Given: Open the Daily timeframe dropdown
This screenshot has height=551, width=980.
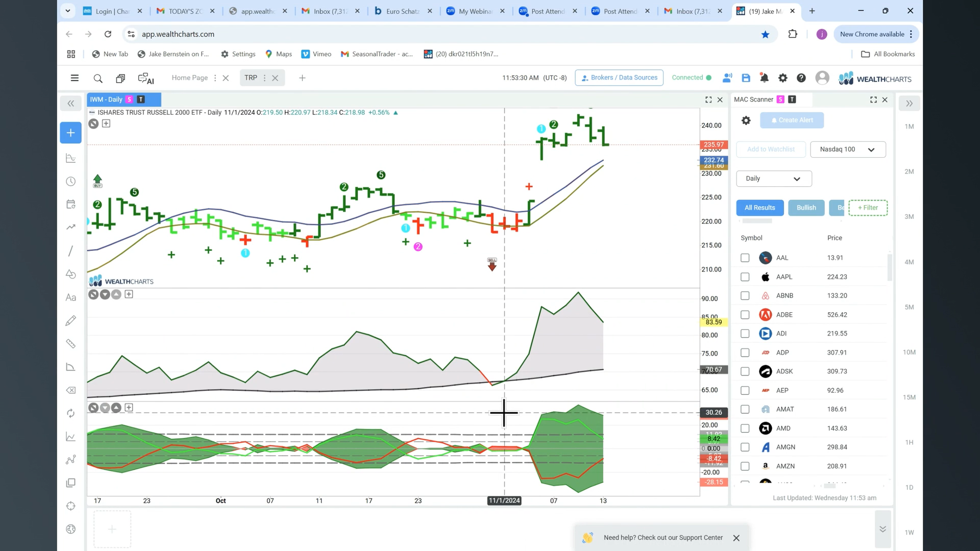Looking at the screenshot, I should (774, 179).
